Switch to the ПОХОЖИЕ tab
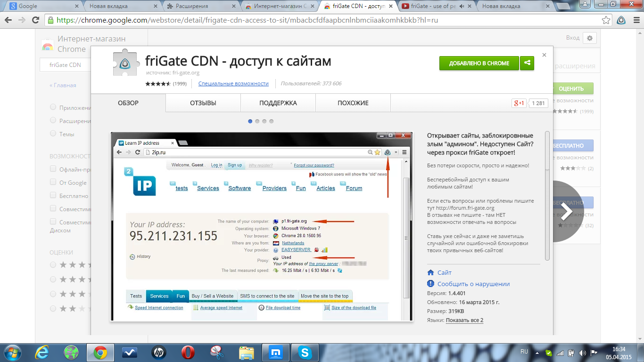This screenshot has height=362, width=644. click(x=353, y=103)
